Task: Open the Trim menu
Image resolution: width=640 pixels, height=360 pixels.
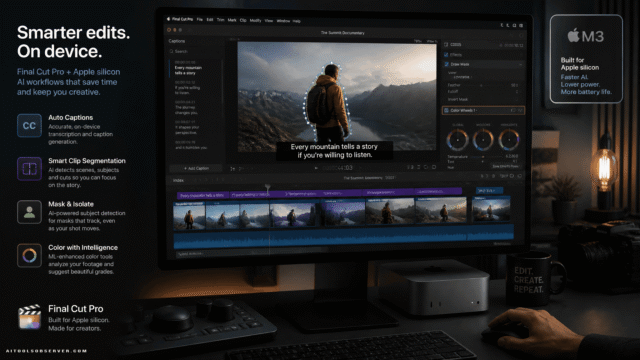Action: pyautogui.click(x=220, y=20)
